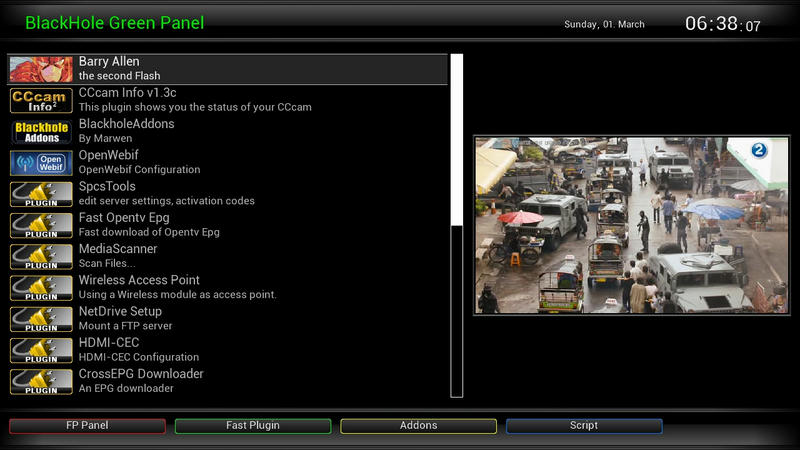Open the FP Panel red button
Screen dimensions: 800x450
tap(87, 426)
